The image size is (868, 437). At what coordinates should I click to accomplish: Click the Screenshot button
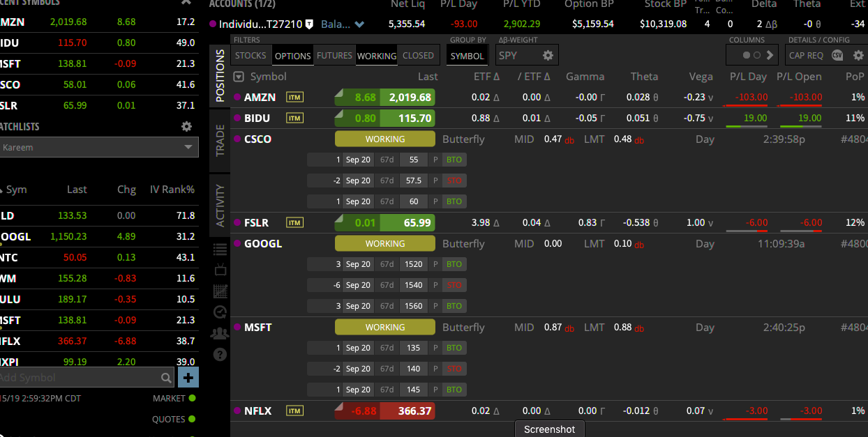[550, 429]
